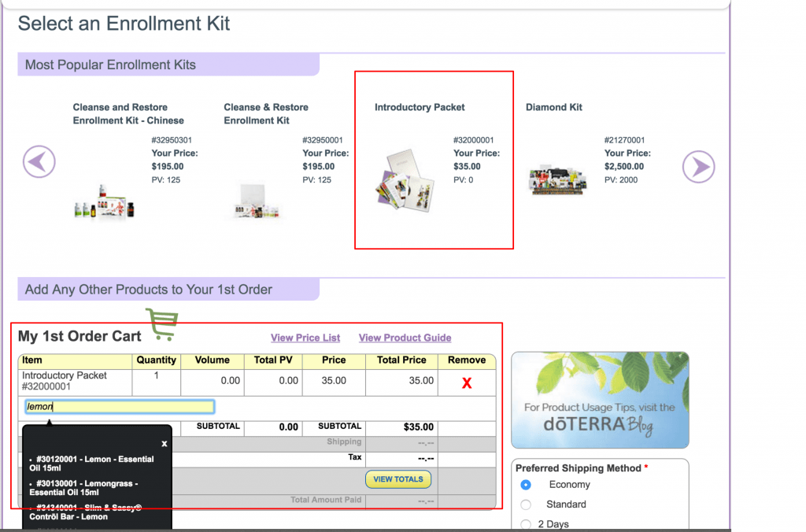Click the Remove column header
The width and height of the screenshot is (806, 532).
pyautogui.click(x=467, y=360)
